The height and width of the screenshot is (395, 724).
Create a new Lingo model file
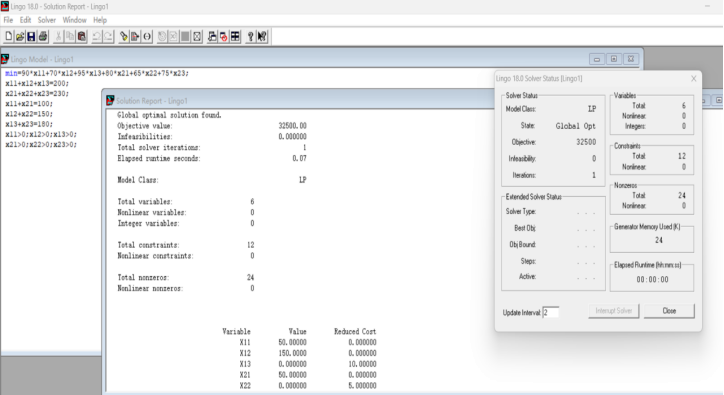click(8, 36)
